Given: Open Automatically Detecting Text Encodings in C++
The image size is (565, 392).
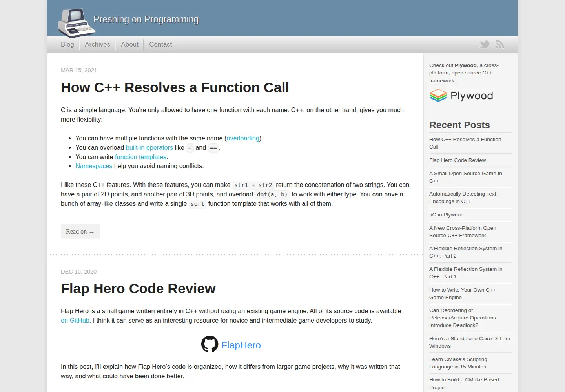Looking at the screenshot, I should coord(463,198).
